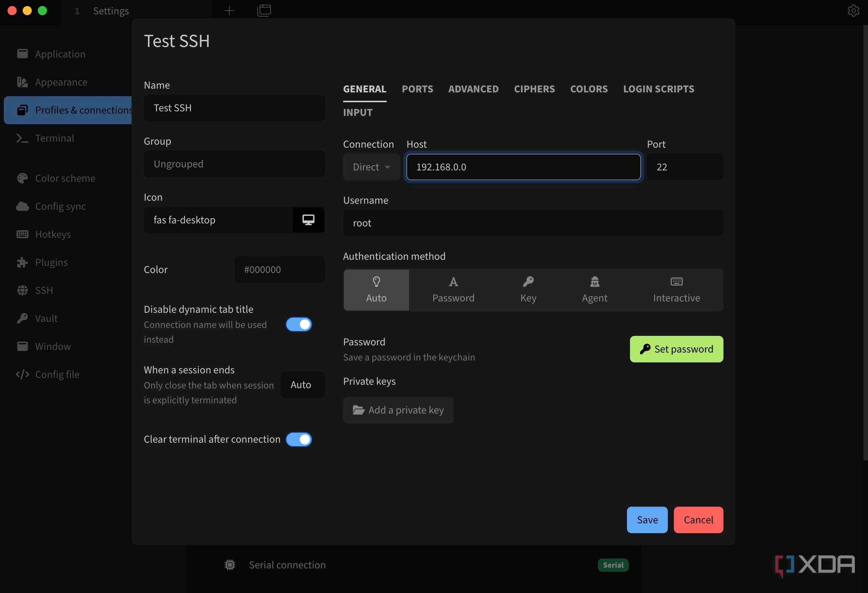The width and height of the screenshot is (868, 593).
Task: Switch to the CIPHERS tab
Action: coord(534,89)
